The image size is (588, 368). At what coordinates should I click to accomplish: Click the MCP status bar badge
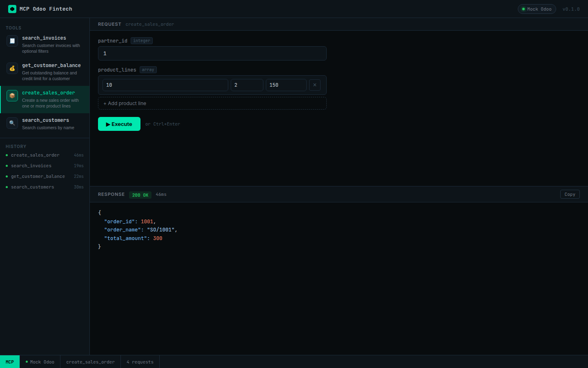point(10,362)
